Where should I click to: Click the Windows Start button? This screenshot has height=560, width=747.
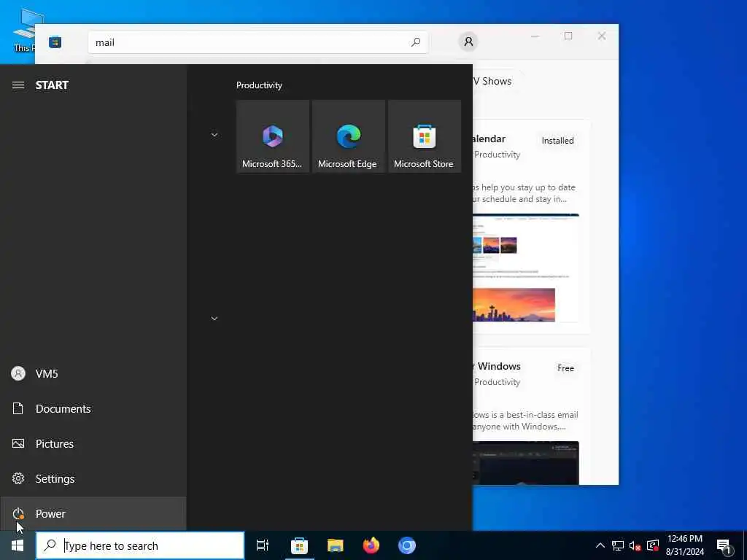(x=18, y=545)
